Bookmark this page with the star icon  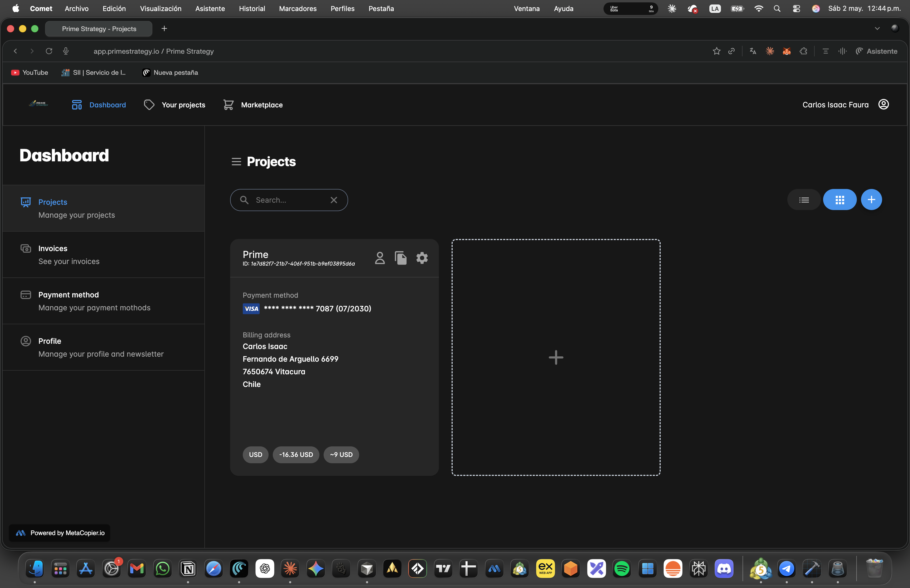716,51
